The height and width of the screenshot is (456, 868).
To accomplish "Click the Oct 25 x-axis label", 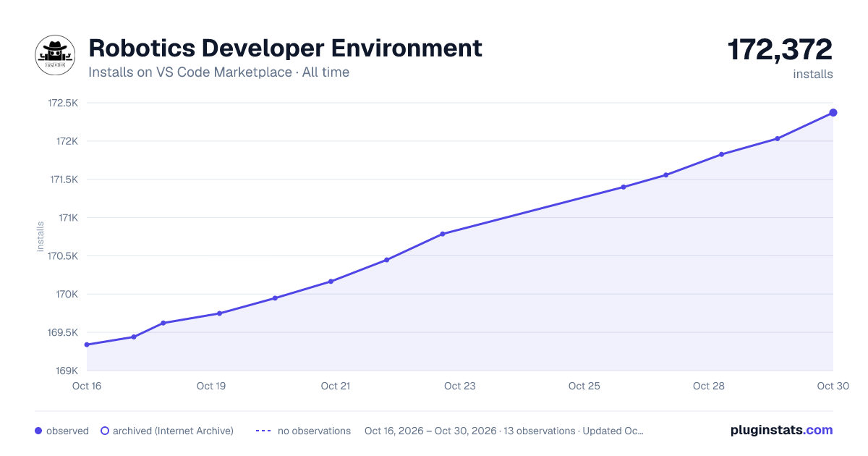I will tap(584, 386).
